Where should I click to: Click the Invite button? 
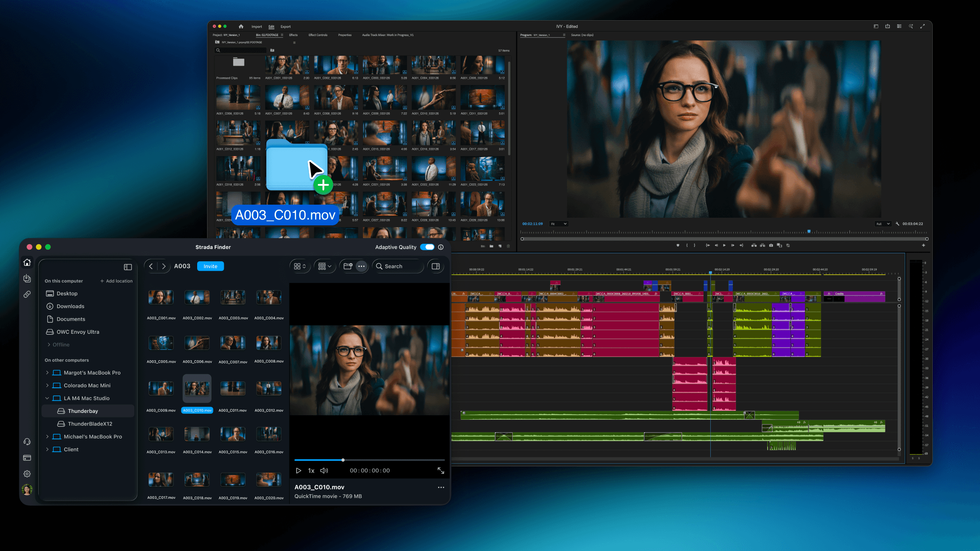[210, 266]
